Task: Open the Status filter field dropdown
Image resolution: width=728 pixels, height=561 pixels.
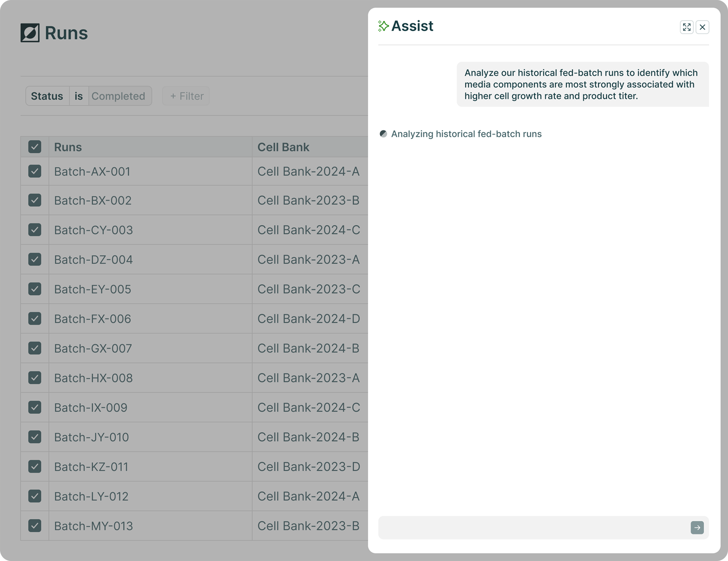Action: tap(47, 96)
